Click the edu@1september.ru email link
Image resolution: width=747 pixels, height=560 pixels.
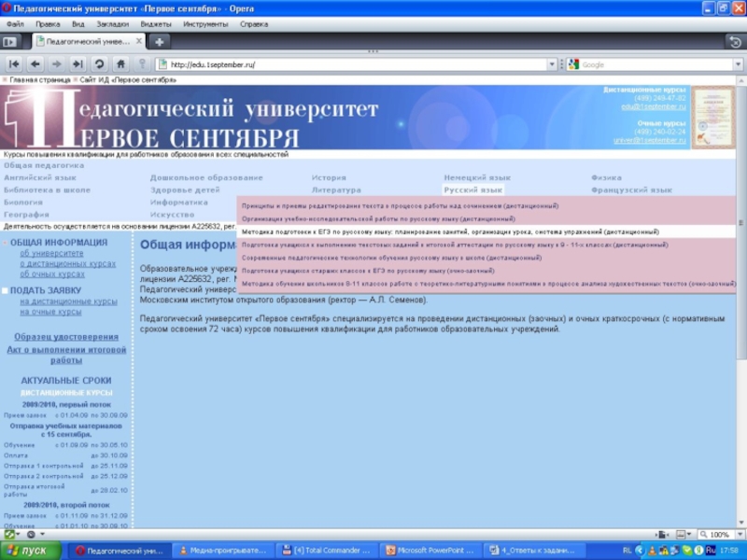pos(653,106)
